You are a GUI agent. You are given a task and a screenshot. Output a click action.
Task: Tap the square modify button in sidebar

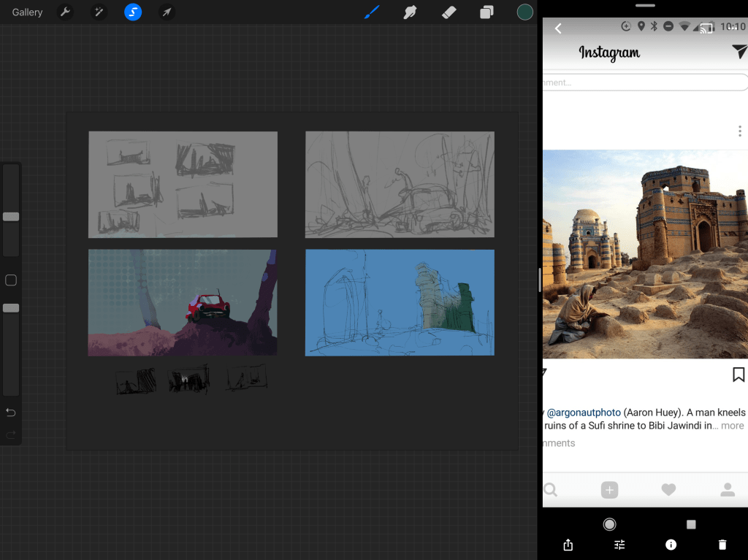(11, 280)
